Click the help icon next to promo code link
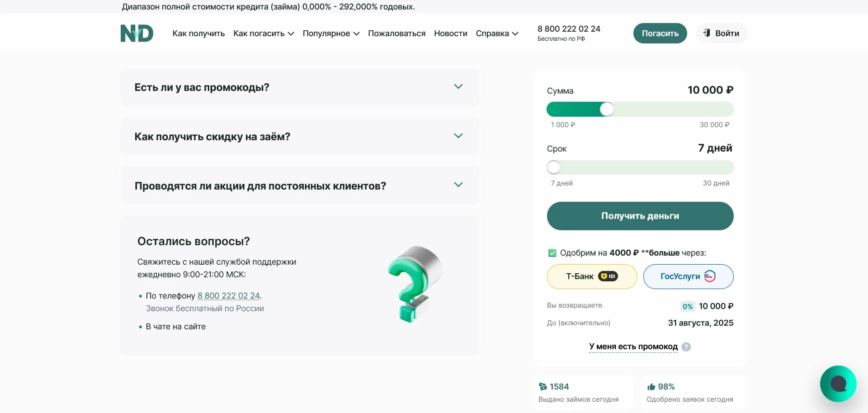 687,347
